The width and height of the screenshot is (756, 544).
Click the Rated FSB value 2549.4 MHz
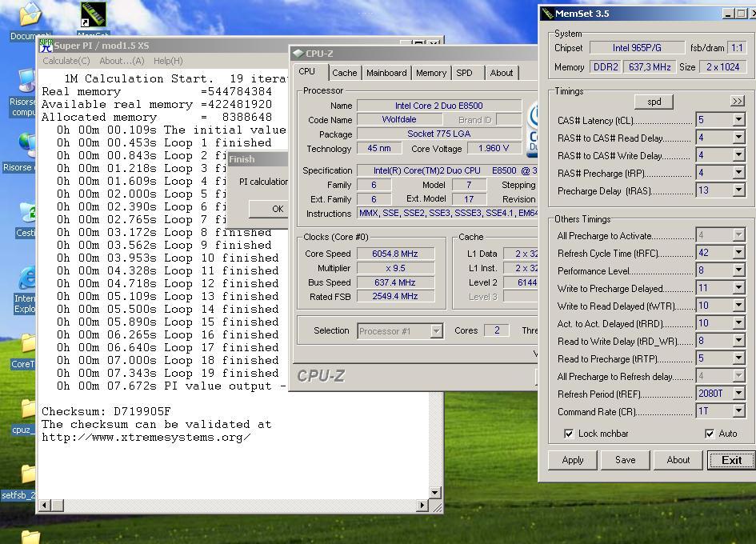(x=395, y=296)
